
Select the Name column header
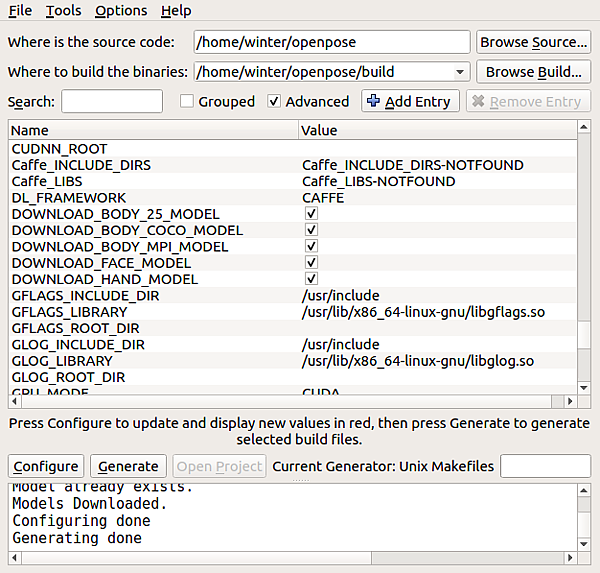[150, 130]
